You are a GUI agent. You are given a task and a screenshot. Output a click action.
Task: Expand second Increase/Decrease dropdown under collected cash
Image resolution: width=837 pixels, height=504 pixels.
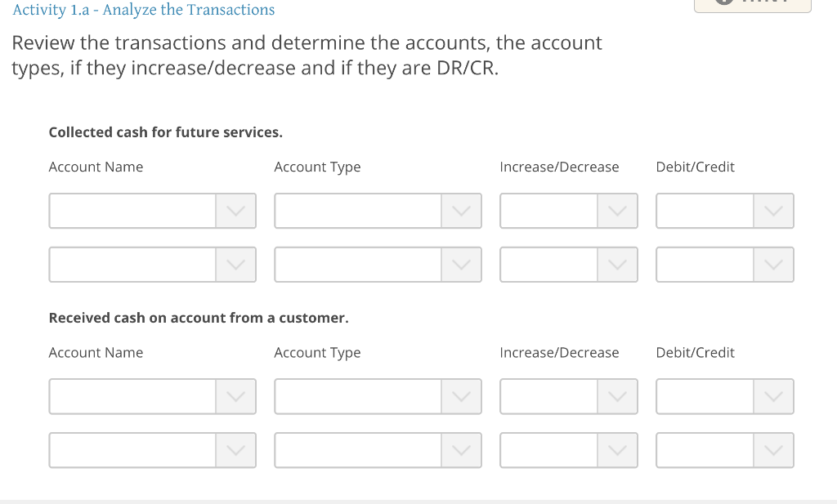click(x=619, y=265)
